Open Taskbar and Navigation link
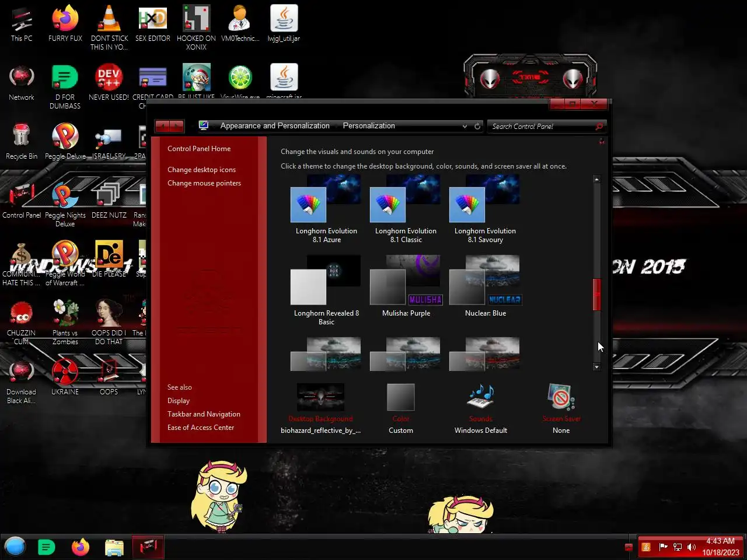 (x=204, y=414)
